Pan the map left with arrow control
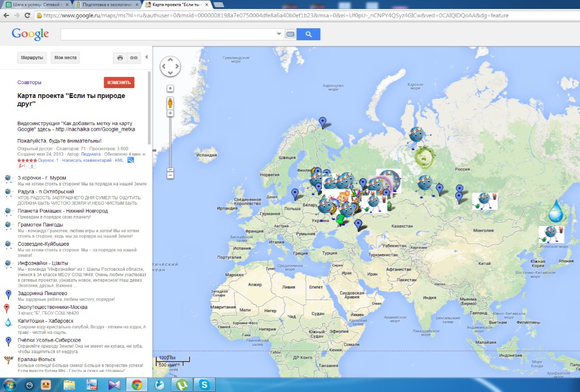Screen dimensions: 580x392 point(163,66)
